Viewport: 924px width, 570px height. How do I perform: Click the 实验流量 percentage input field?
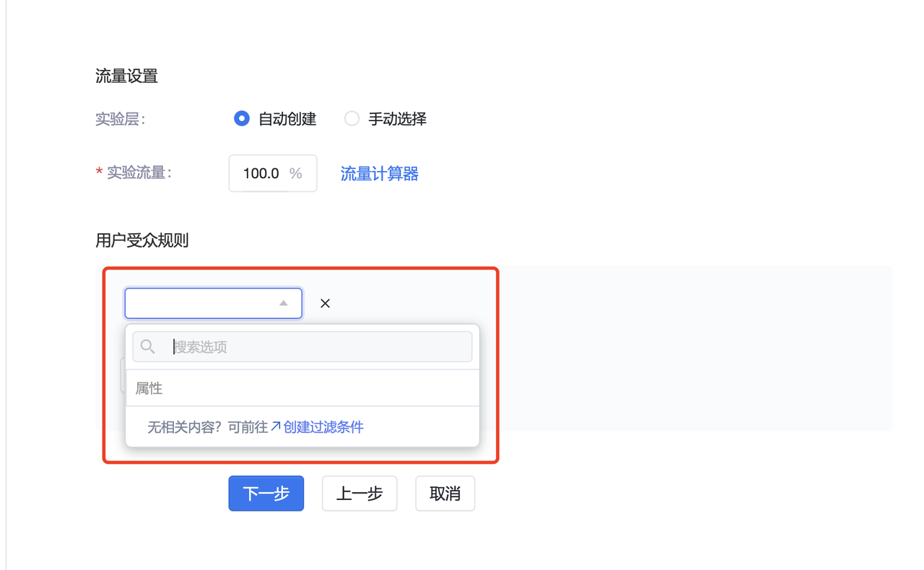pyautogui.click(x=272, y=173)
